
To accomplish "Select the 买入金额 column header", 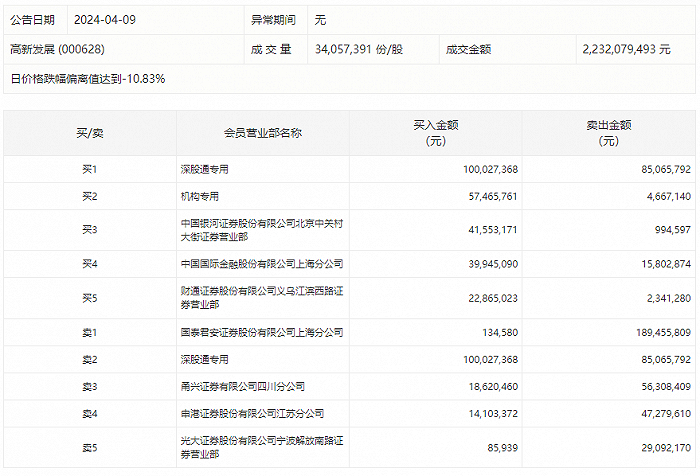I will [435, 133].
